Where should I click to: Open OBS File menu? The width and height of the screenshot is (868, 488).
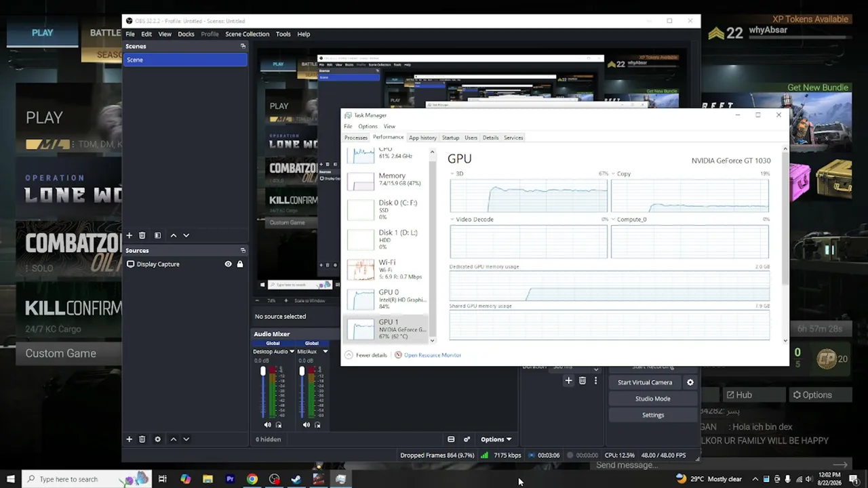130,34
